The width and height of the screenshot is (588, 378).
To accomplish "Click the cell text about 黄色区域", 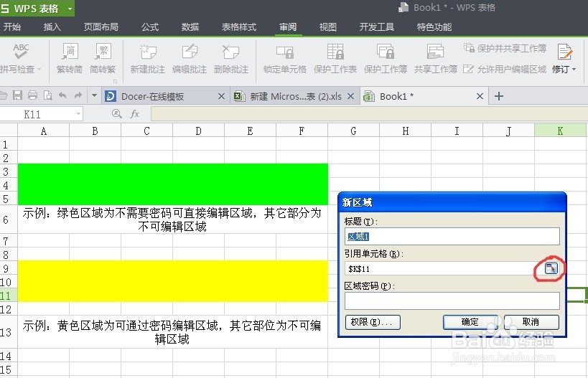I will click(x=172, y=332).
